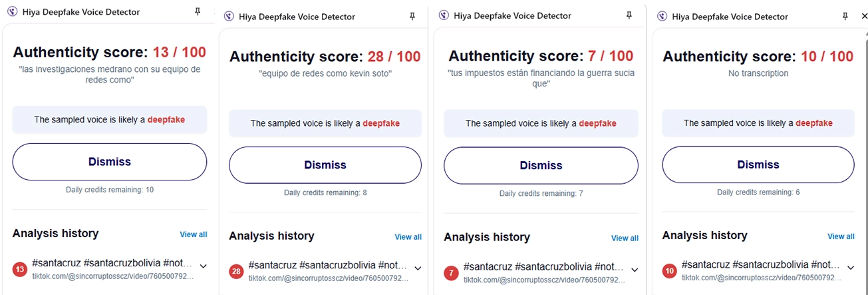Dismiss the result with authenticity score 7
868x295 pixels.
(x=541, y=166)
